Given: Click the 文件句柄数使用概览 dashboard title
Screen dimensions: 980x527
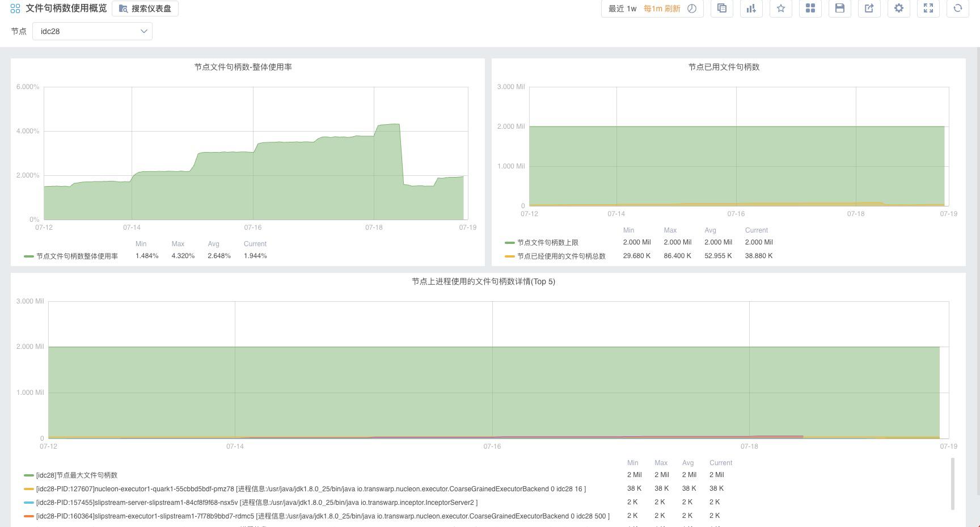Looking at the screenshot, I should (66, 9).
